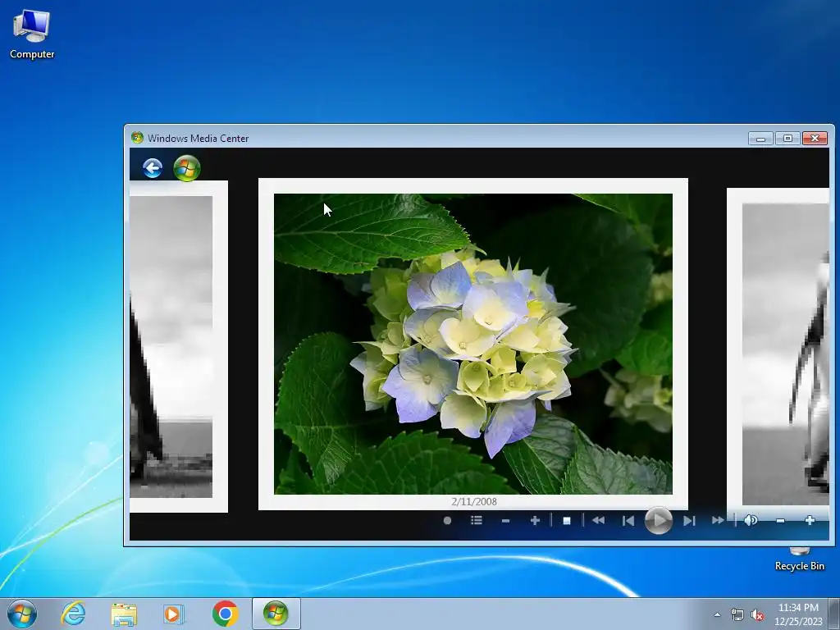Select the grayscale picture on the left
Image resolution: width=840 pixels, height=630 pixels.
pos(178,347)
